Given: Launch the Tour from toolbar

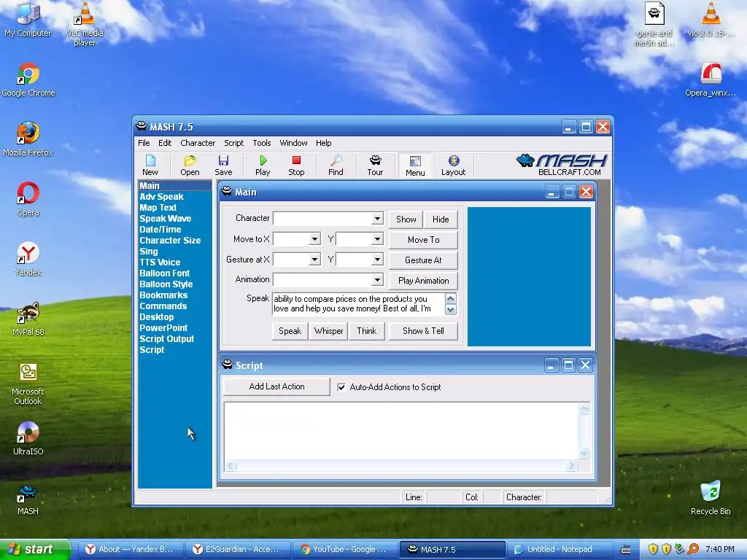Looking at the screenshot, I should tap(375, 166).
